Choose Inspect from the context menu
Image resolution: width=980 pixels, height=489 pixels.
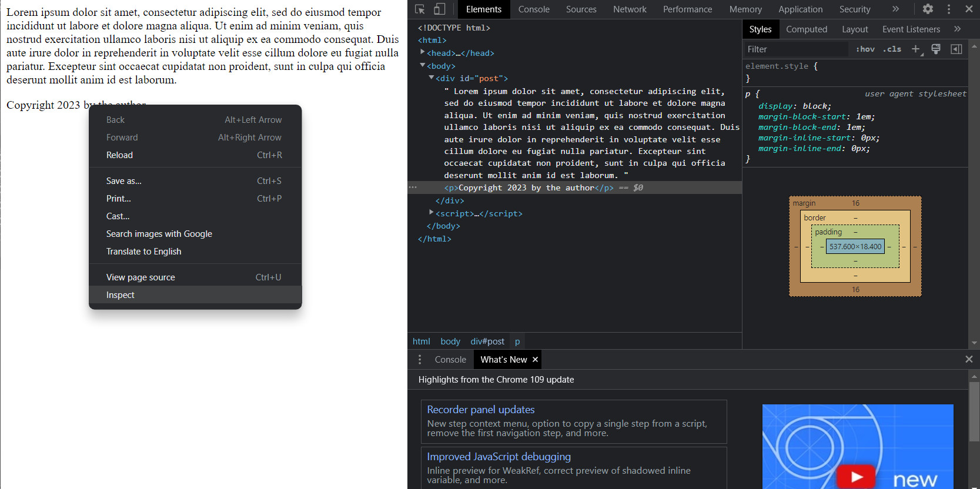195,294
